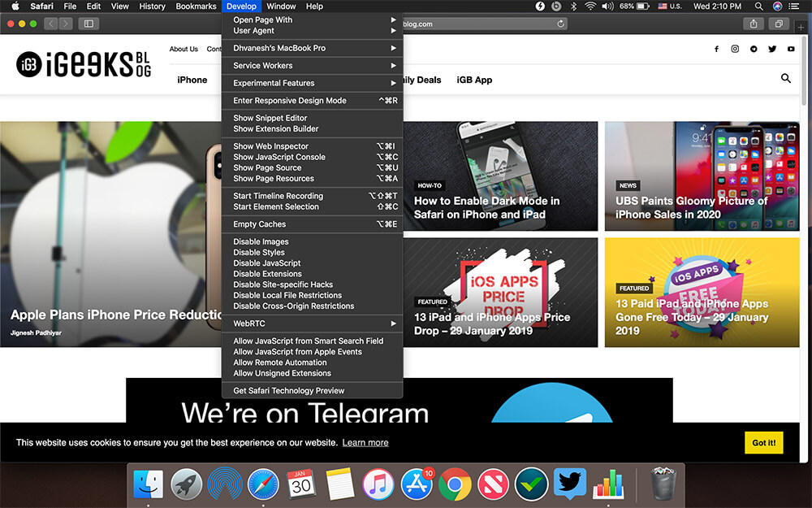Open Calendar showing 30 in the Dock
The width and height of the screenshot is (812, 508).
coord(301,483)
